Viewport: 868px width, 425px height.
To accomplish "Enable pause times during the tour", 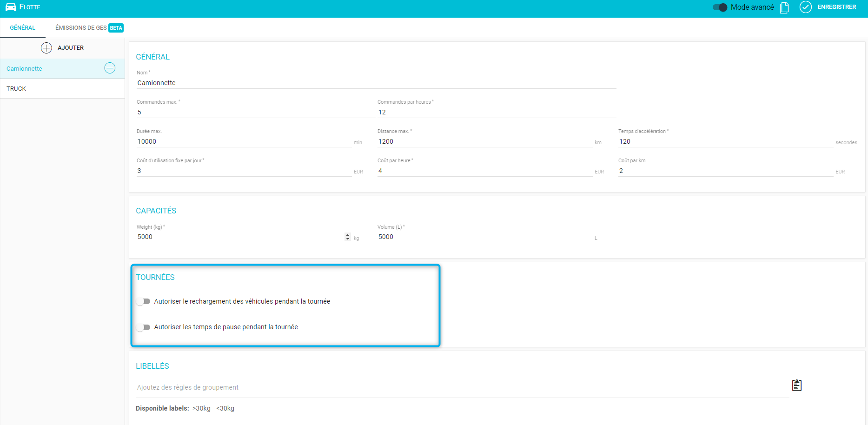I will (x=143, y=327).
